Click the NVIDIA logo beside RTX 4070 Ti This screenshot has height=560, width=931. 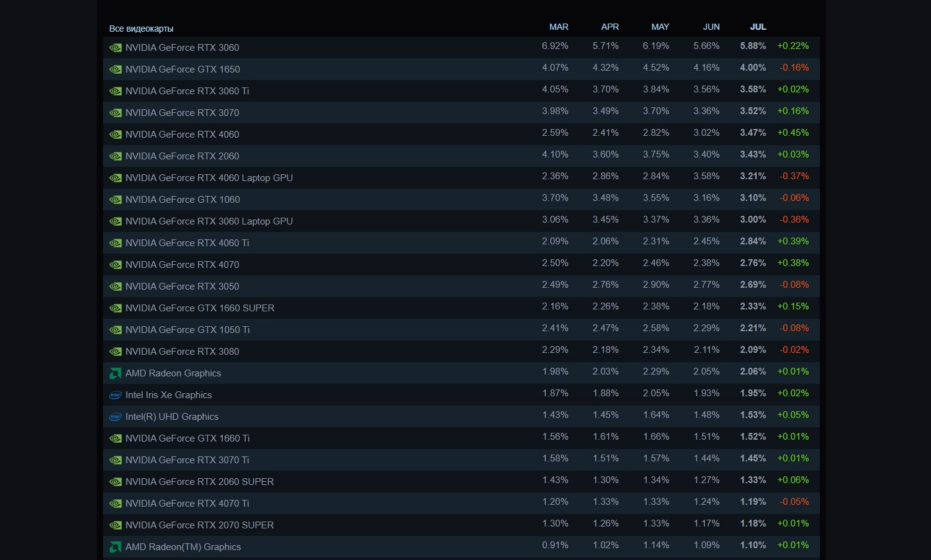point(115,504)
